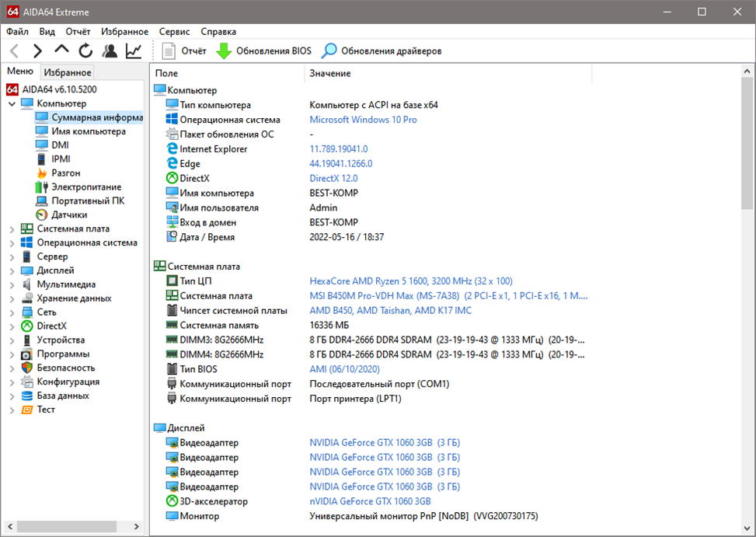Image resolution: width=756 pixels, height=537 pixels.
Task: Open the graph chart toolbar icon
Action: coord(134,51)
